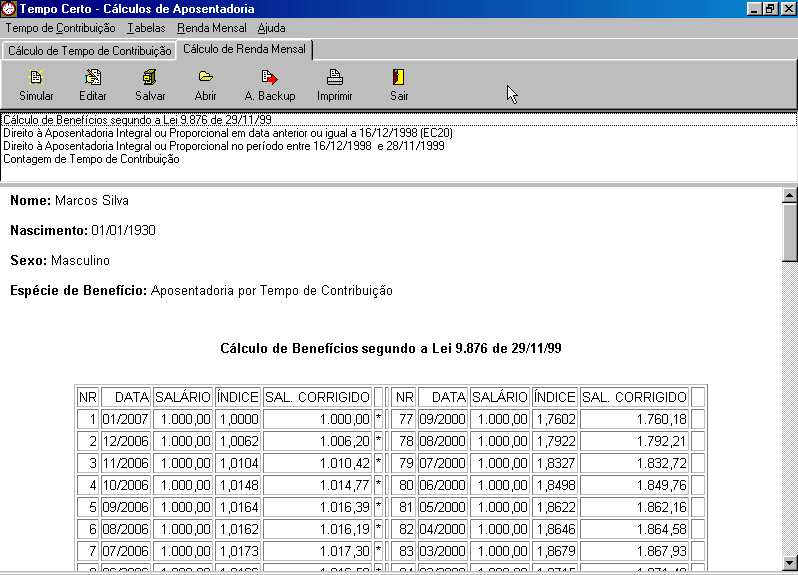Click the date cell 07/2000

click(x=443, y=464)
